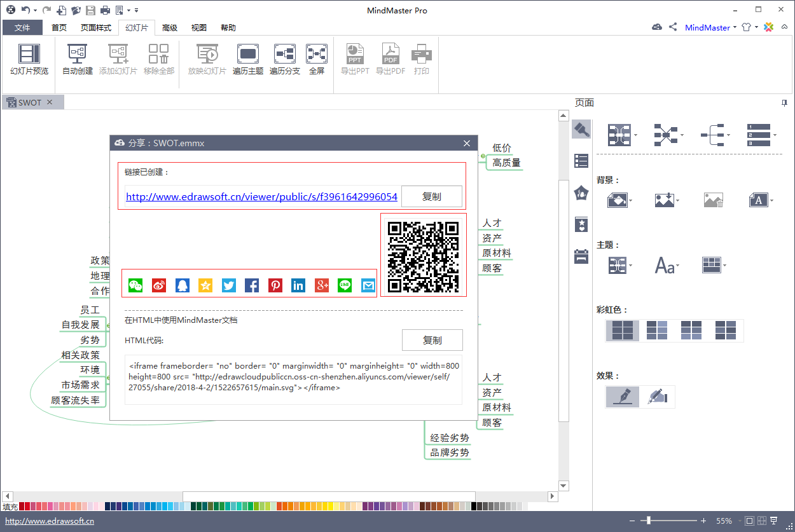Screen dimensions: 795x532
Task: Open the mind map layout dropdown
Action: coord(622,135)
